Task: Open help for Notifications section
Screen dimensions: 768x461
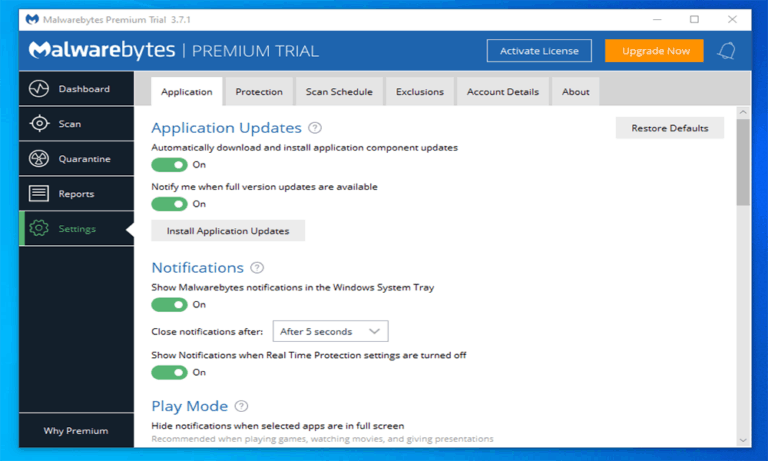Action: pos(257,267)
